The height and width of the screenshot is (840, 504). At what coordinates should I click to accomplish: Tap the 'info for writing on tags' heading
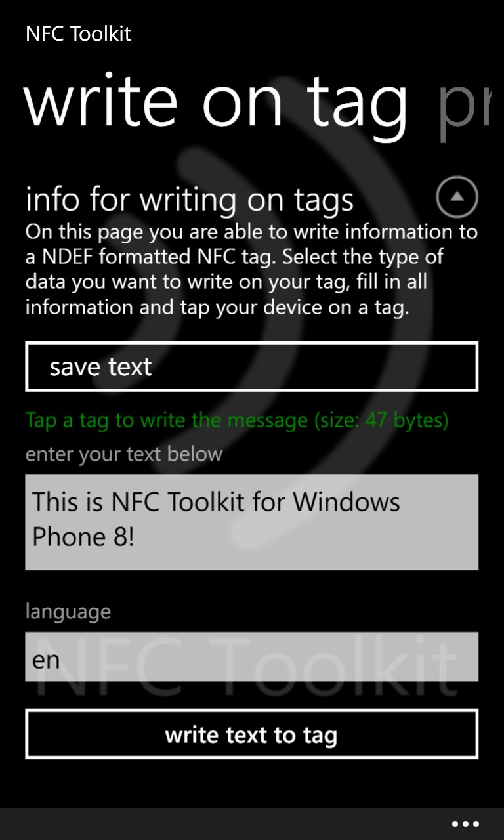coord(190,199)
